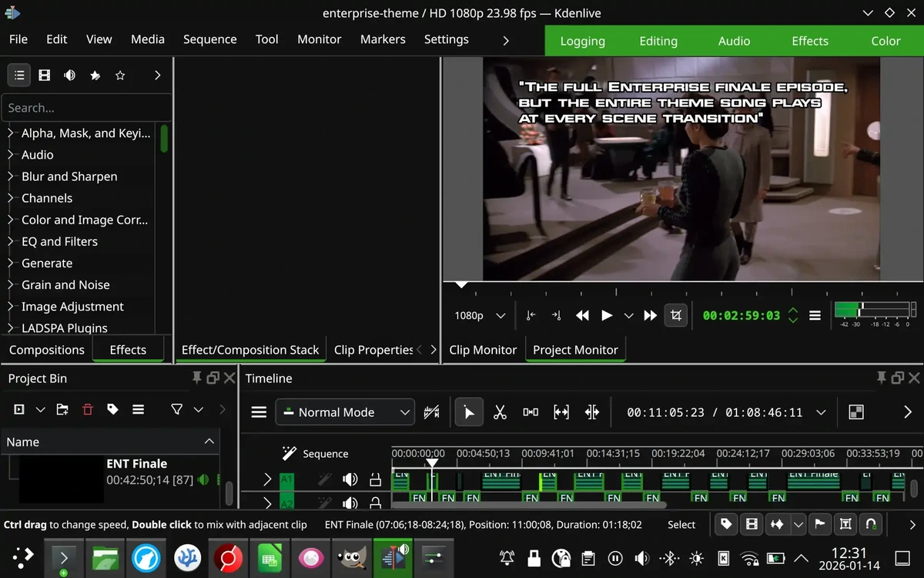Viewport: 924px width, 578px height.
Task: Expand the Color and Image Correction category
Action: pyautogui.click(x=82, y=220)
